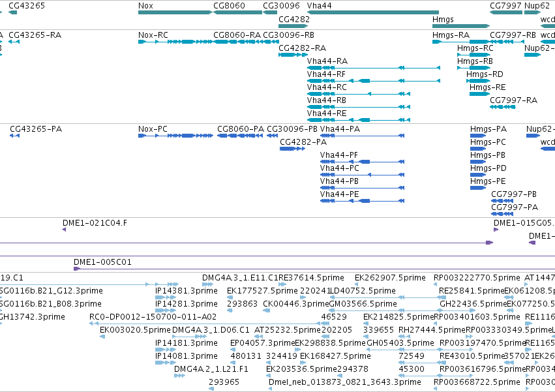The height and width of the screenshot is (392, 555).
Task: Click protein CG30096-PB
Action: (272, 136)
